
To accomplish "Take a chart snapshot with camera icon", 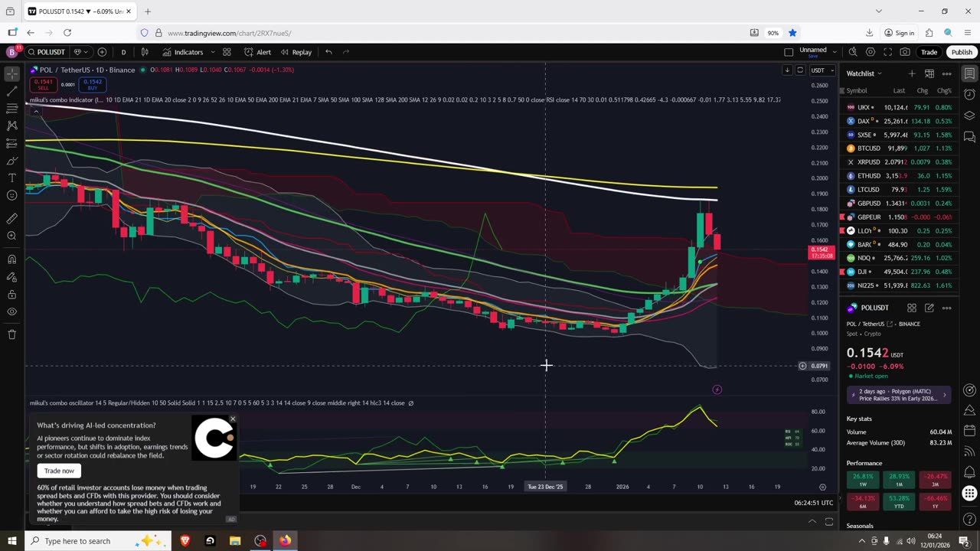I will (x=905, y=52).
